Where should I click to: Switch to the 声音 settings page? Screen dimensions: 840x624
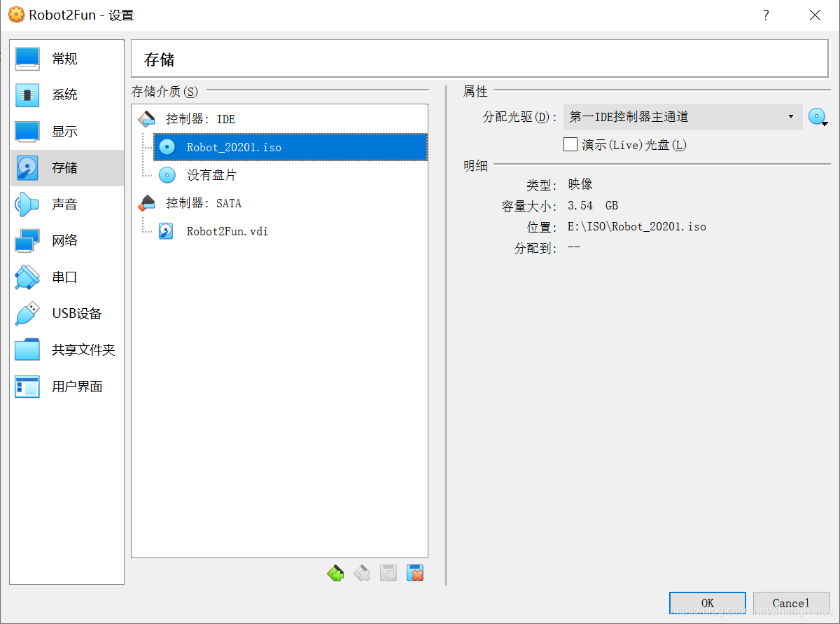coord(67,204)
